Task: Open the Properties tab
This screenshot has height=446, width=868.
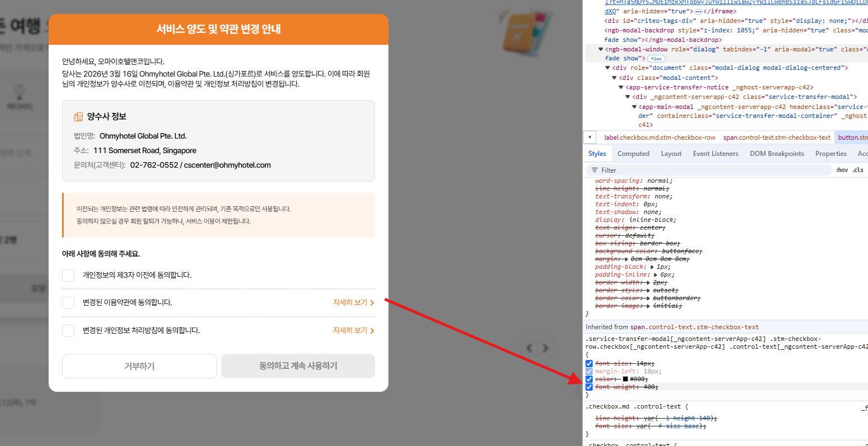Action: point(831,154)
